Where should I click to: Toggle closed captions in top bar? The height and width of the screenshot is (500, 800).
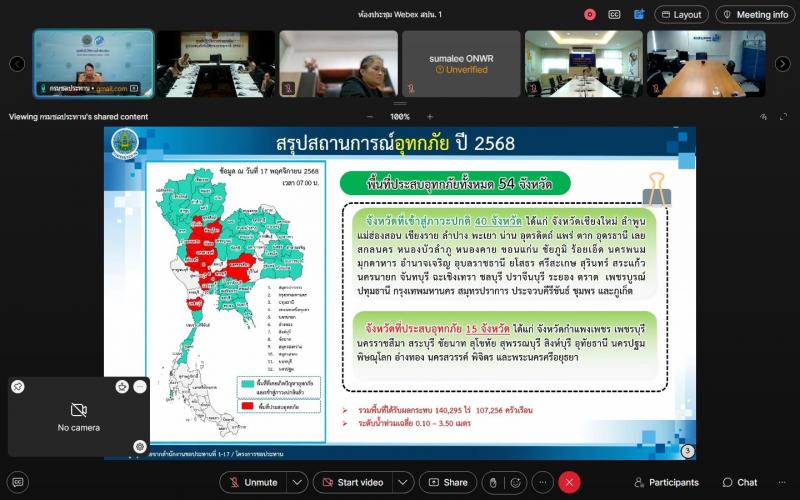[614, 15]
